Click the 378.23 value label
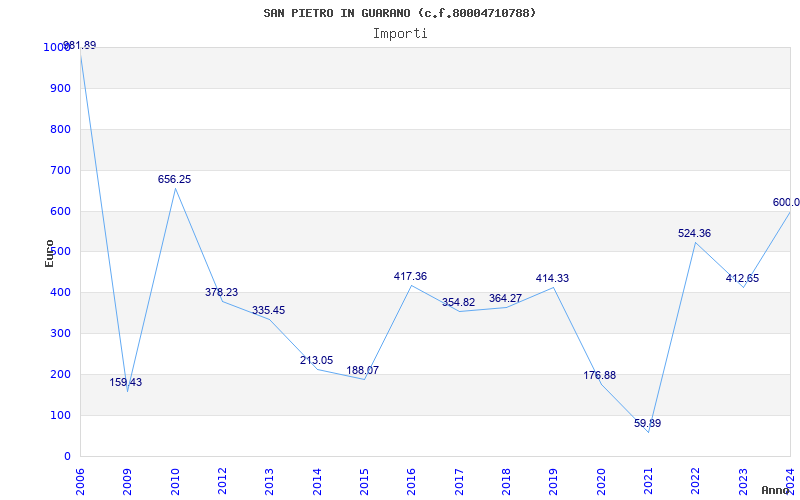This screenshot has height=500, width=800. point(221,292)
